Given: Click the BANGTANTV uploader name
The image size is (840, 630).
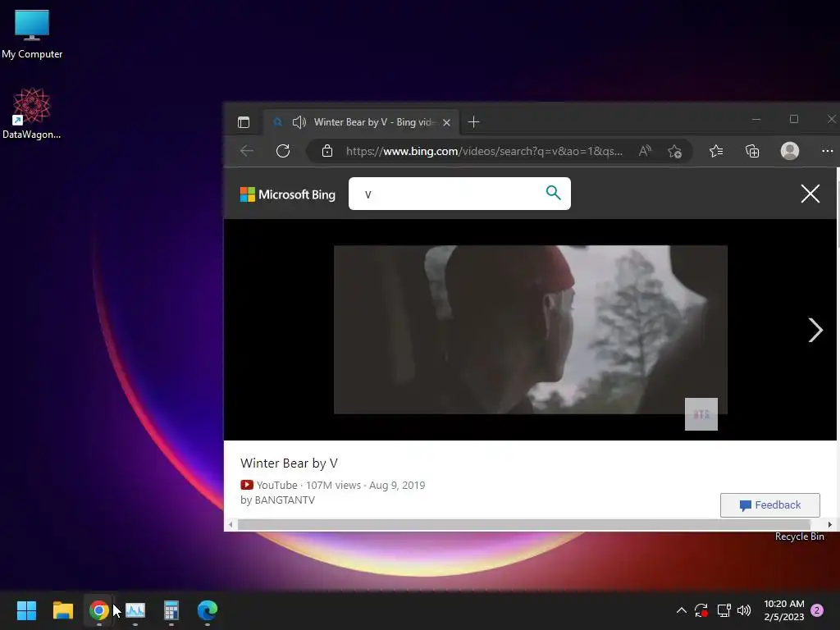Looking at the screenshot, I should tap(285, 500).
